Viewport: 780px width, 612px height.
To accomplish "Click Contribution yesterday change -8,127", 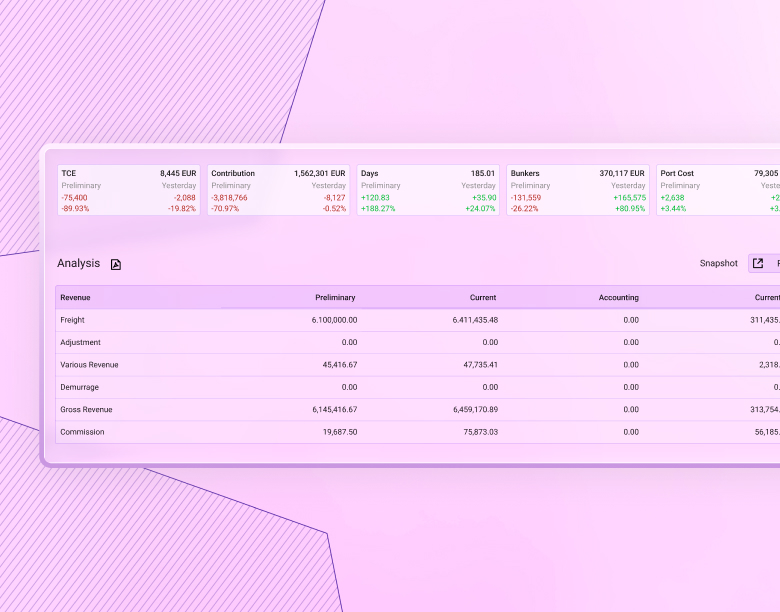I will (334, 198).
